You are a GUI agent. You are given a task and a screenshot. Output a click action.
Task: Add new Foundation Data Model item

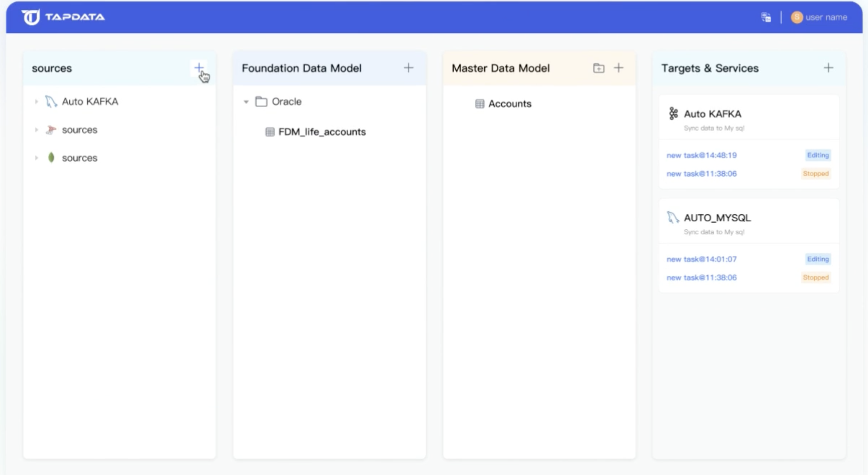click(408, 68)
